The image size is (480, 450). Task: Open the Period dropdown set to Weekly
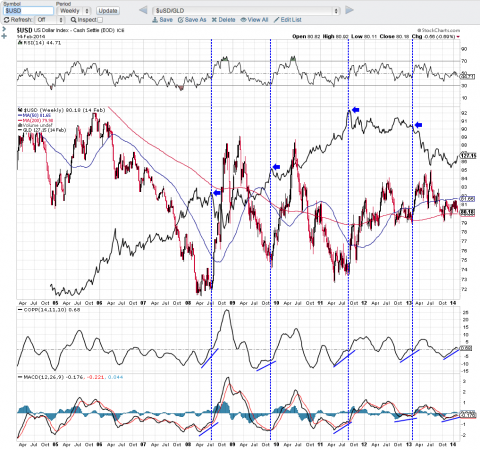tap(74, 11)
